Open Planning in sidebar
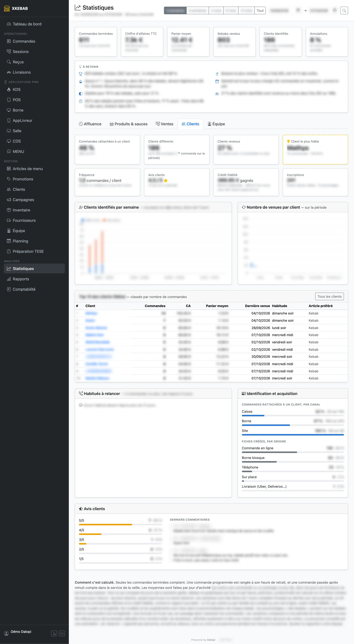Screen dimensions: 354x644 click(x=34, y=241)
